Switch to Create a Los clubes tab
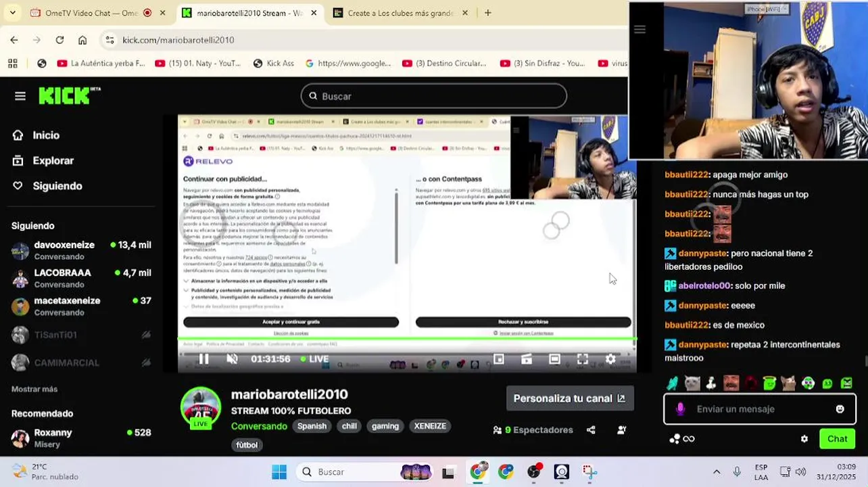 [401, 13]
